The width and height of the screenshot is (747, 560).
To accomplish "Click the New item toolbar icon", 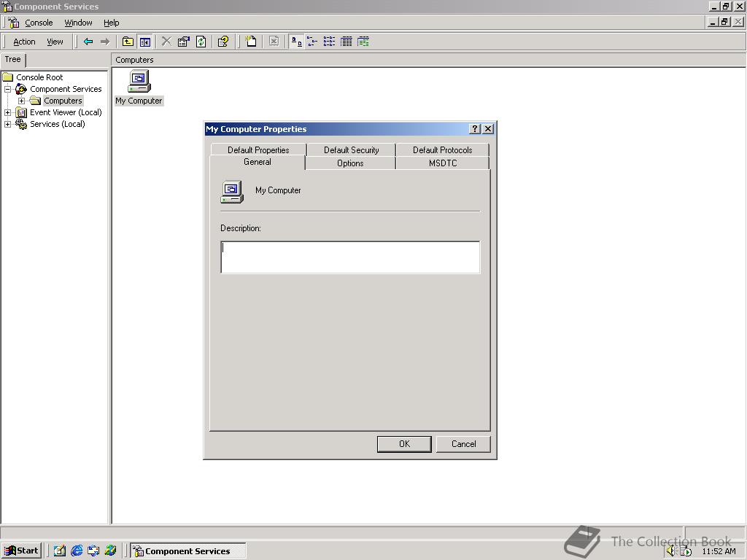I will (x=251, y=42).
